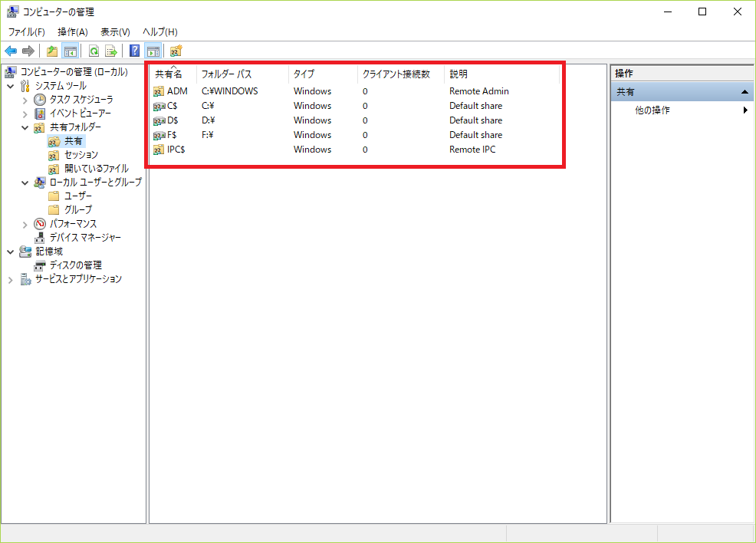Viewport: 756px width, 543px height.
Task: Open the 表示(V) menu
Action: pyautogui.click(x=115, y=32)
